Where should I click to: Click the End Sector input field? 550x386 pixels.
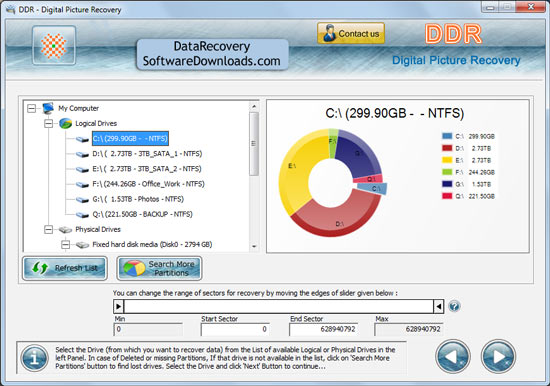323,329
